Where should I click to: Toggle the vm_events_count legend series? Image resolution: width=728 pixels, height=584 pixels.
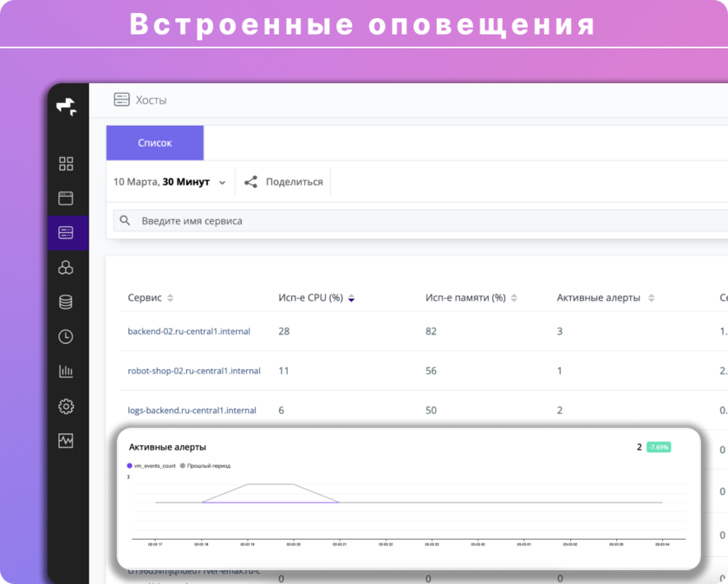click(x=153, y=466)
